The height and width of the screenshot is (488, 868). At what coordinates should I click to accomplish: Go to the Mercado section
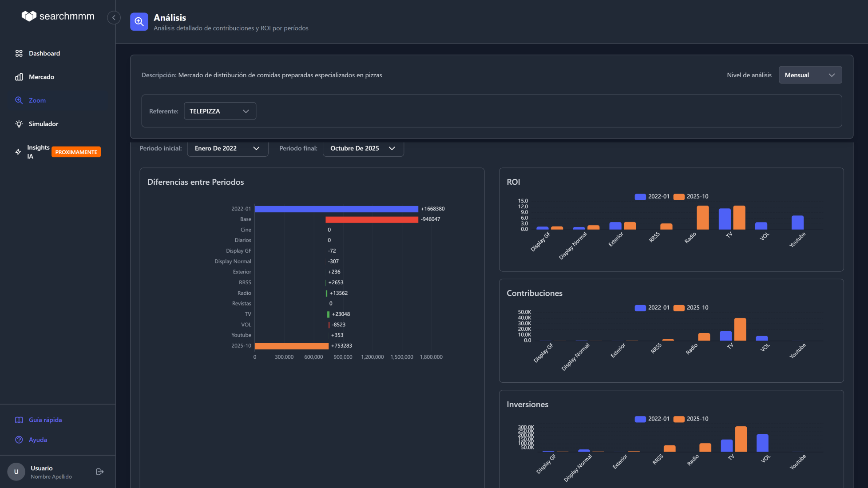point(41,77)
